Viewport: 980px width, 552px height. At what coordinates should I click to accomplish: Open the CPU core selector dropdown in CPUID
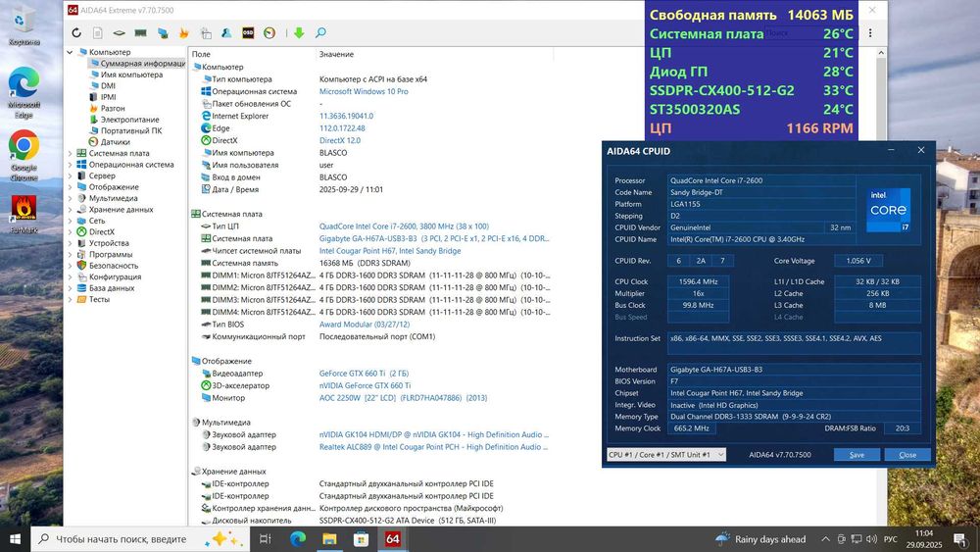(666, 455)
